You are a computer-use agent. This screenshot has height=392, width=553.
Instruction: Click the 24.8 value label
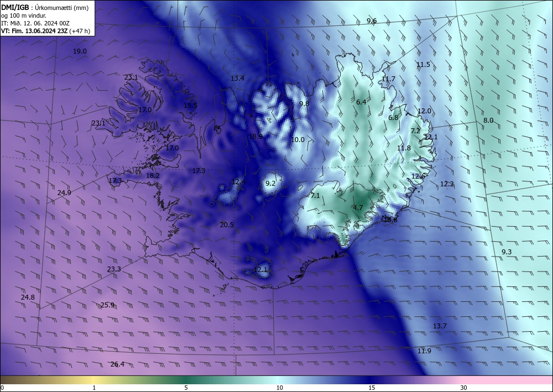(x=28, y=297)
